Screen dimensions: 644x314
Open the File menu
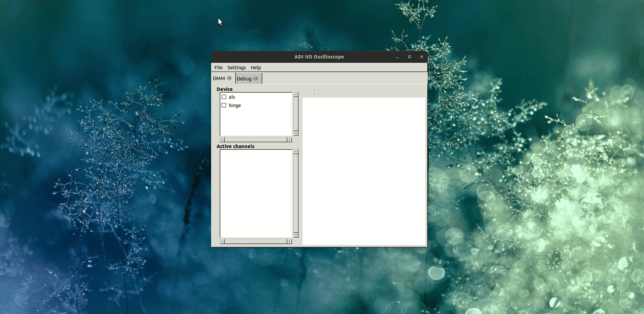click(219, 68)
